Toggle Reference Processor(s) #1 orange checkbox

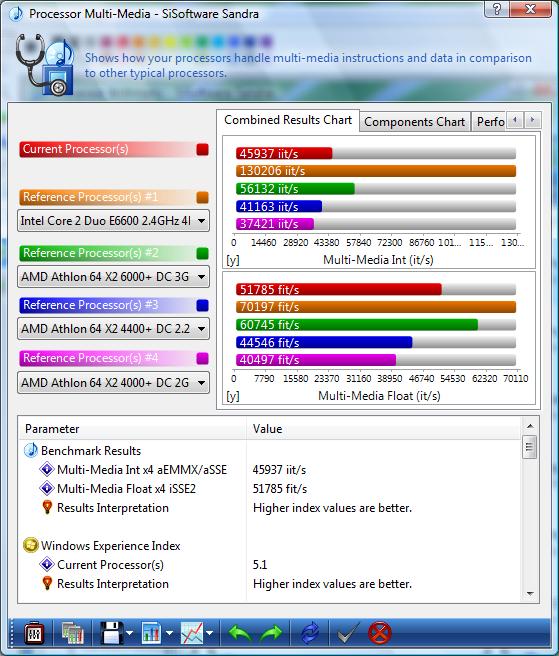pyautogui.click(x=203, y=197)
